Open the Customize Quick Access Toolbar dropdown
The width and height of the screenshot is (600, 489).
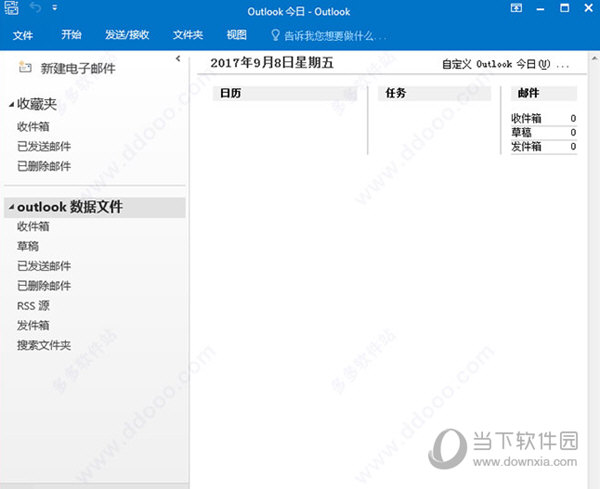pyautogui.click(x=55, y=8)
